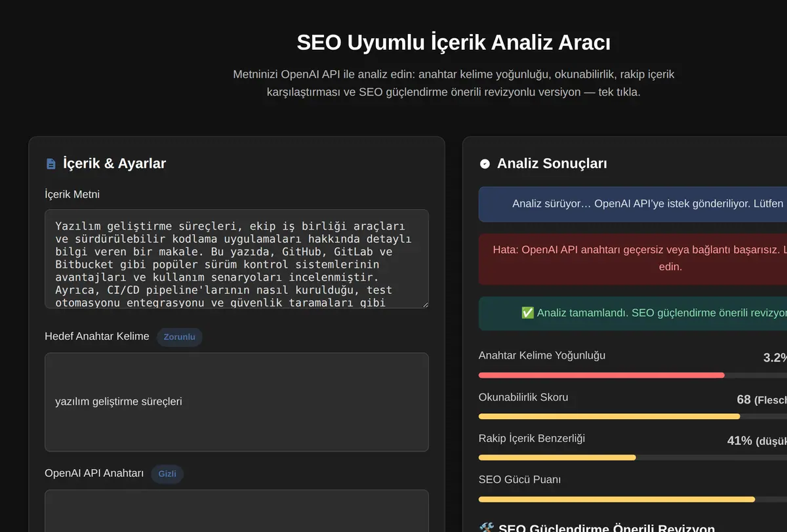Click the resize handle of İçerik Metni textarea
Image resolution: width=787 pixels, height=532 pixels.
[424, 304]
